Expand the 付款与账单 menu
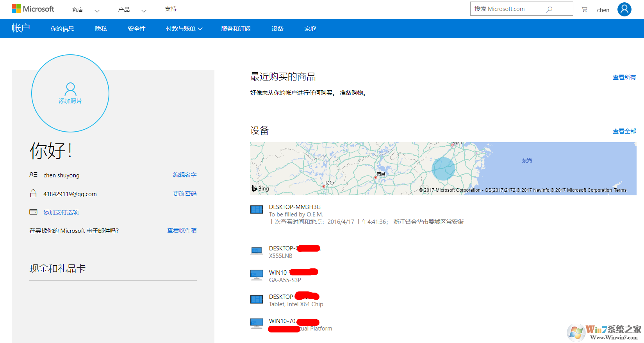Image resolution: width=644 pixels, height=343 pixels. (x=184, y=29)
